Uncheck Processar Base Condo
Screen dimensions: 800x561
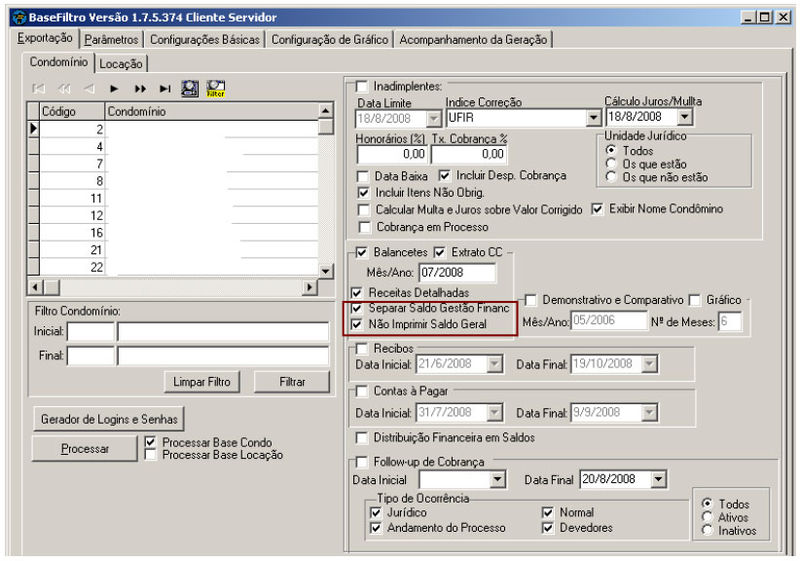tap(151, 441)
